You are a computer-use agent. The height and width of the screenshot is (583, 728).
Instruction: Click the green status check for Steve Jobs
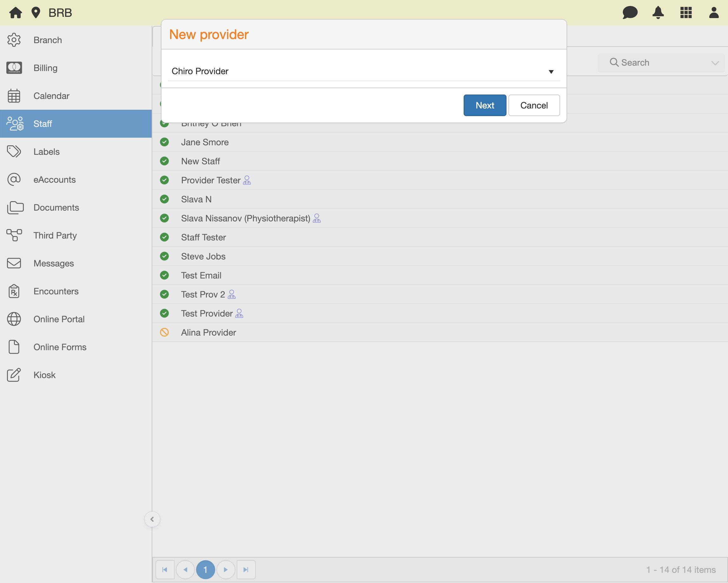click(x=164, y=256)
